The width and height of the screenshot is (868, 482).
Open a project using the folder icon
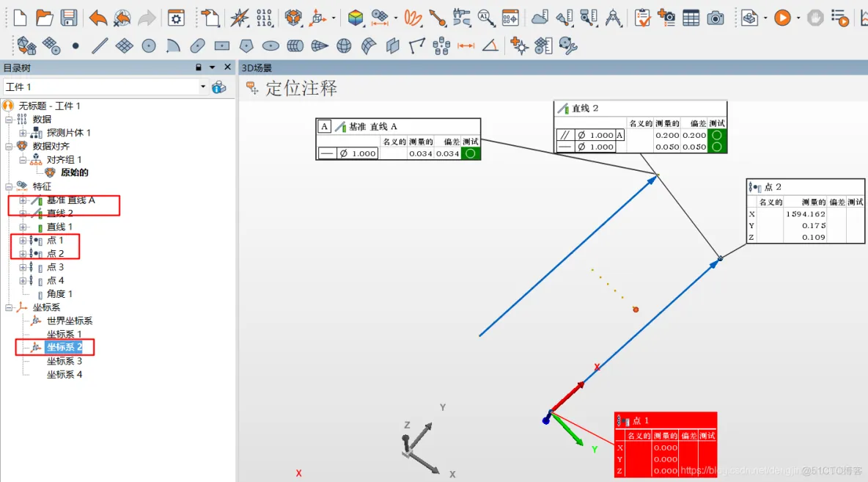[44, 18]
